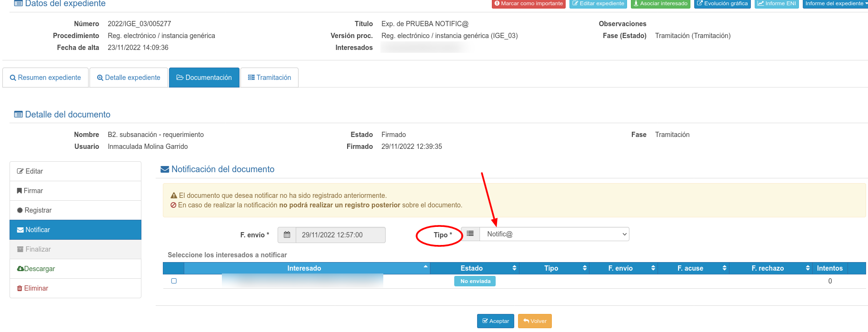Click the list icon next to Tipo

(x=470, y=234)
